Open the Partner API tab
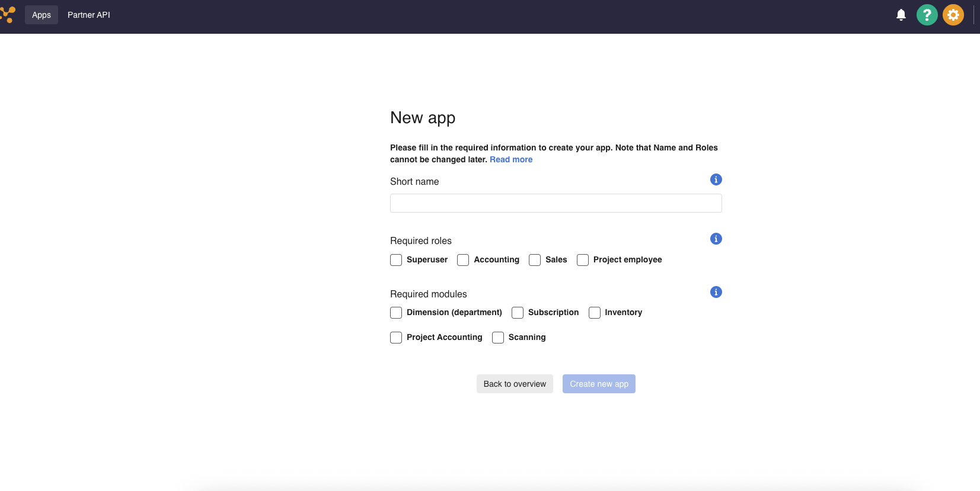Screen dimensions: 980x491 (89, 15)
